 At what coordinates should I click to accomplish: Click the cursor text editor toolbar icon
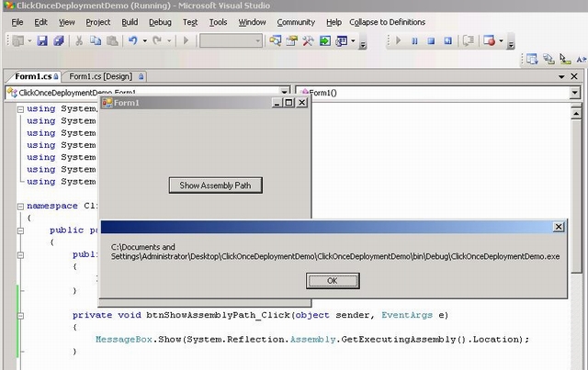point(565,60)
